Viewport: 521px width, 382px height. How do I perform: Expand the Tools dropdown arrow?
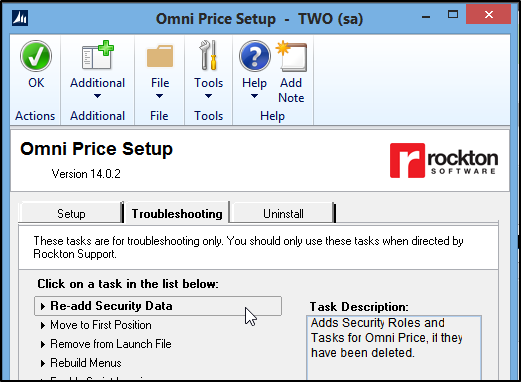pos(208,96)
